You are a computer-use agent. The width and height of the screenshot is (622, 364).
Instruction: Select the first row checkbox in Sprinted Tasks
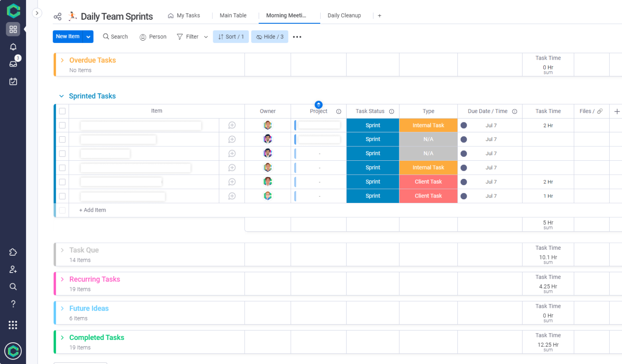[x=62, y=125]
